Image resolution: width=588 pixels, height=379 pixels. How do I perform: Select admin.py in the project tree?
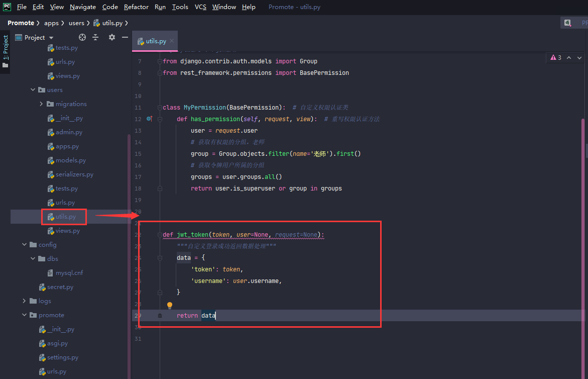pyautogui.click(x=69, y=132)
